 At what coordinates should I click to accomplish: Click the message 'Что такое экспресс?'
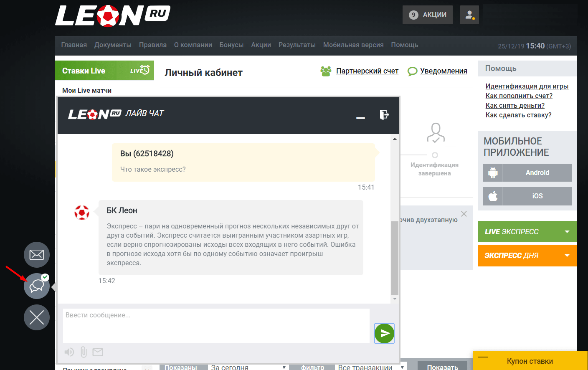tap(153, 169)
